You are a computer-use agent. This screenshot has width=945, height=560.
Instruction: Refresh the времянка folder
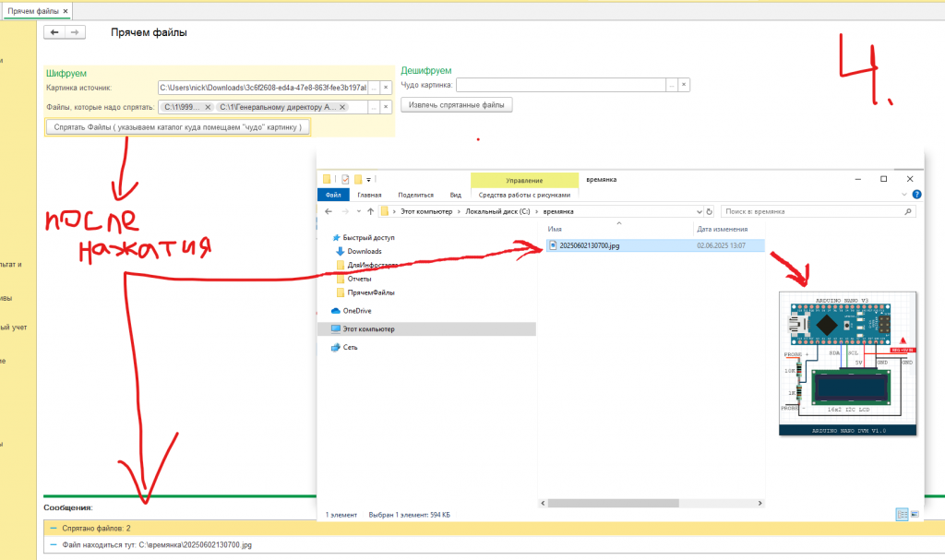[710, 211]
